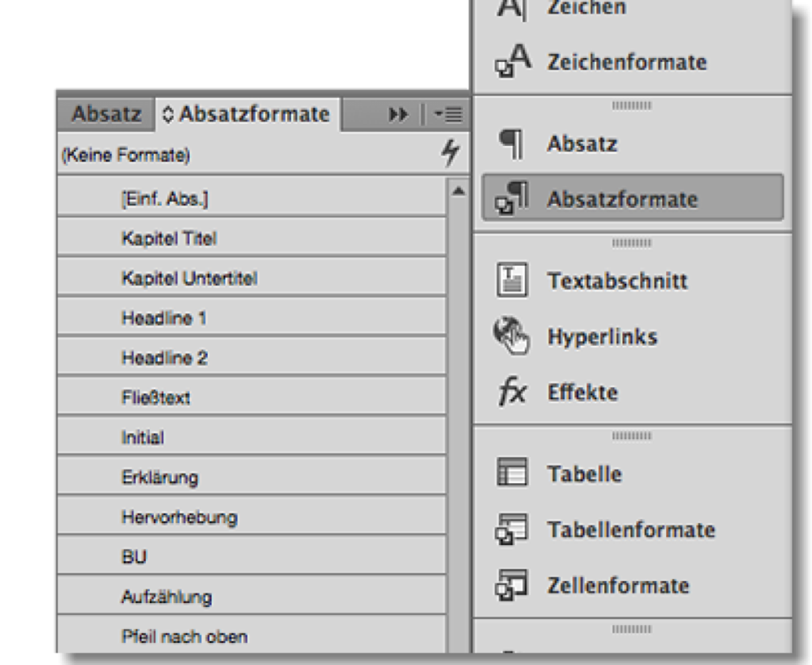Open the Zellenformate panel icon
This screenshot has width=812, height=665.
(x=511, y=586)
